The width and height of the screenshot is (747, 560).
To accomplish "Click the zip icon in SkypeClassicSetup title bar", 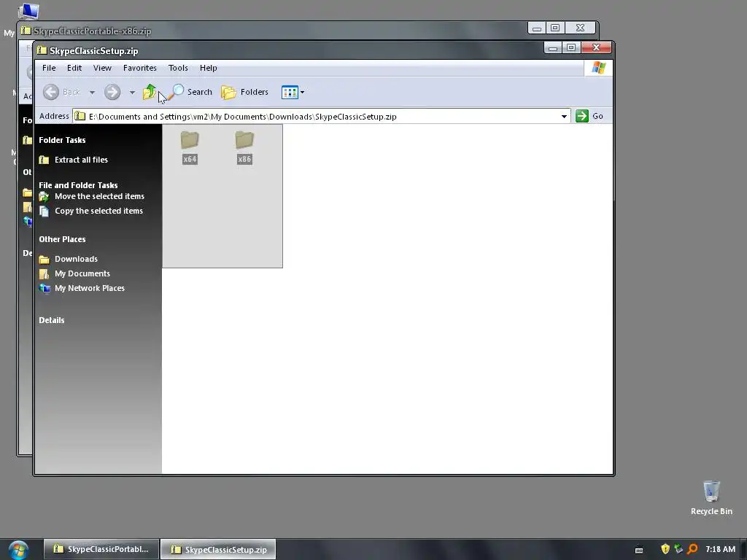I will [x=42, y=50].
